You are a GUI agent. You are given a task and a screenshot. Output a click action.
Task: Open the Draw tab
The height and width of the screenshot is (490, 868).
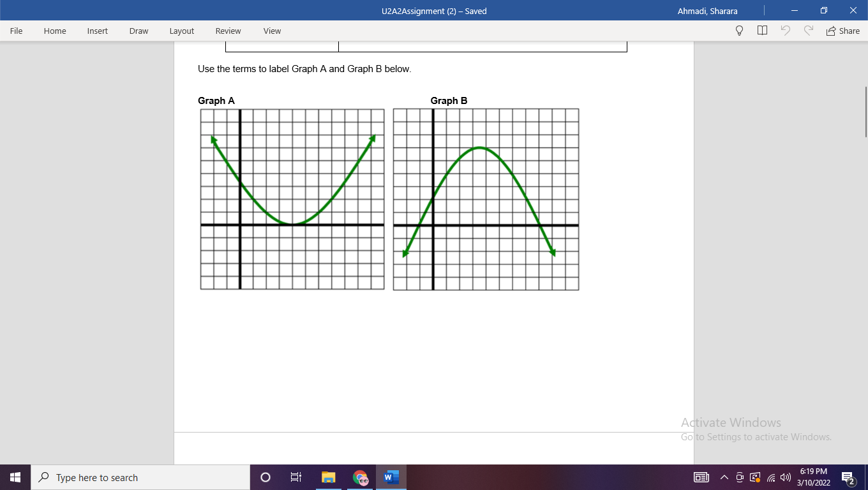[138, 31]
